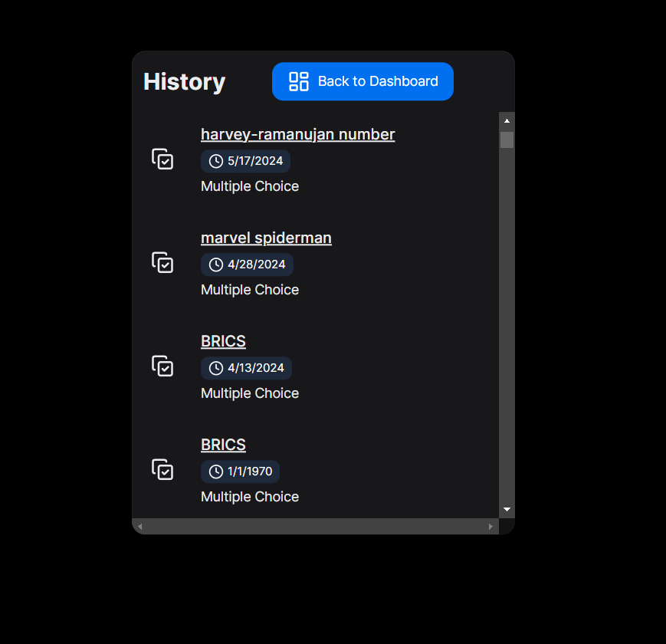Click the clock icon next to 4/13/2024

[216, 368]
